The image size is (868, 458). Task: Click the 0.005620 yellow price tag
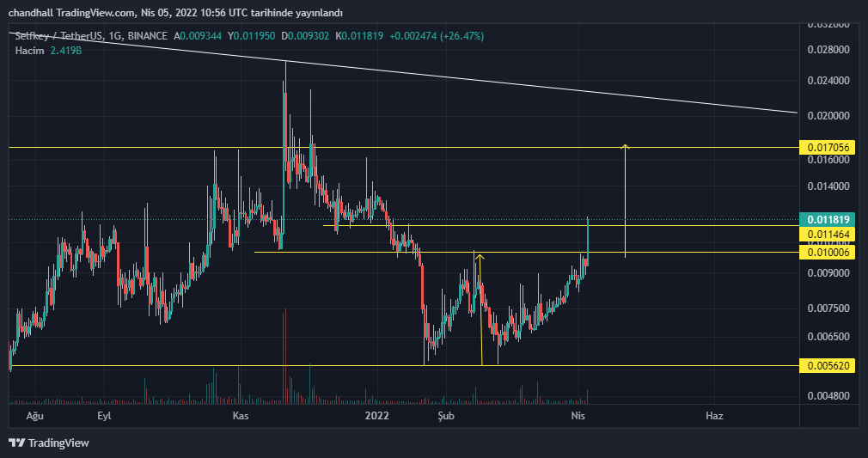[x=827, y=365]
